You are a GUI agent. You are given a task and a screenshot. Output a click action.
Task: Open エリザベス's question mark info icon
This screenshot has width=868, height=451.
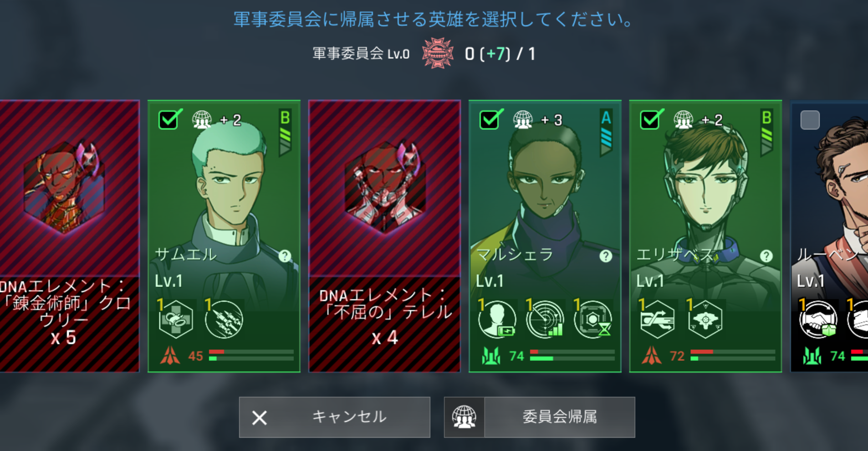point(766,256)
